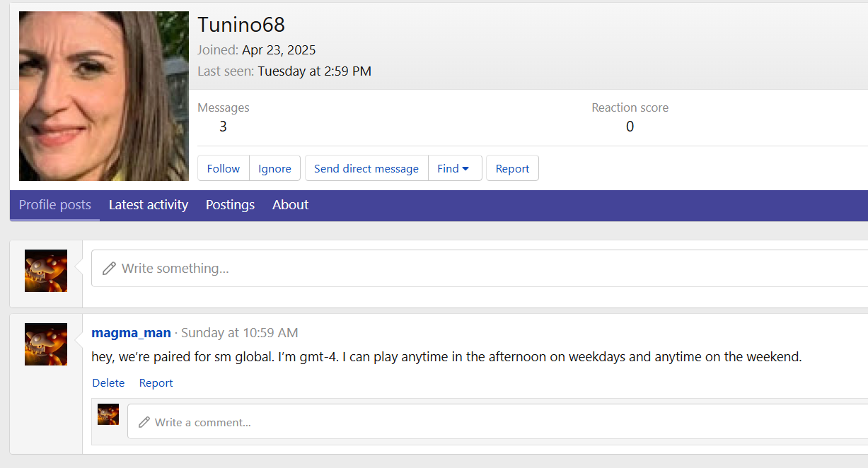Follow the user Tunino68
868x468 pixels.
(x=224, y=168)
